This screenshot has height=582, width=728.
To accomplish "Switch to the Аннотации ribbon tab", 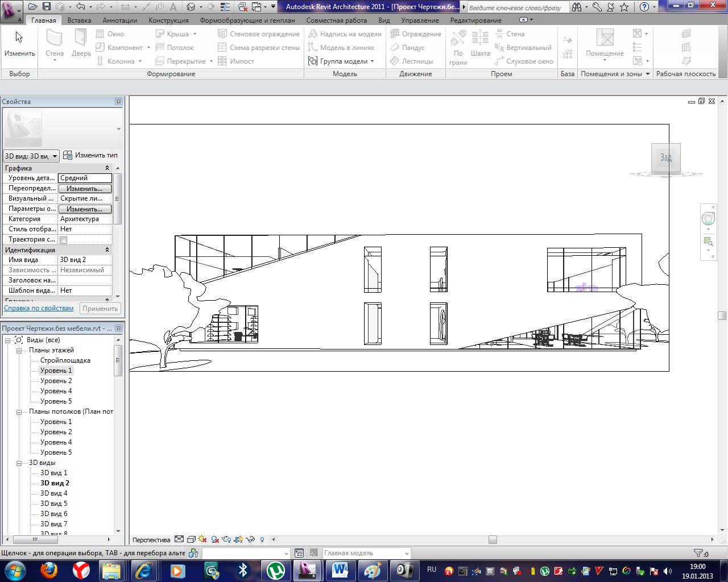I will click(119, 20).
